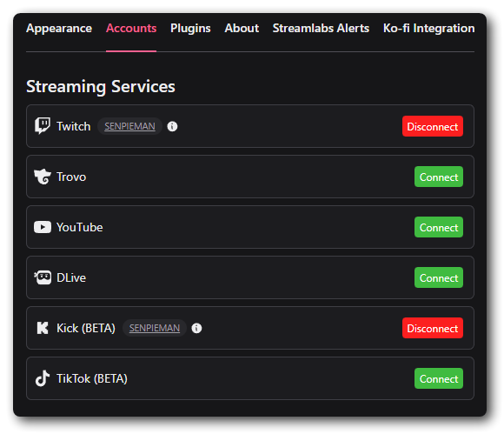Open the Ko-fi Integration tab
This screenshot has width=504, height=434.
coord(428,29)
